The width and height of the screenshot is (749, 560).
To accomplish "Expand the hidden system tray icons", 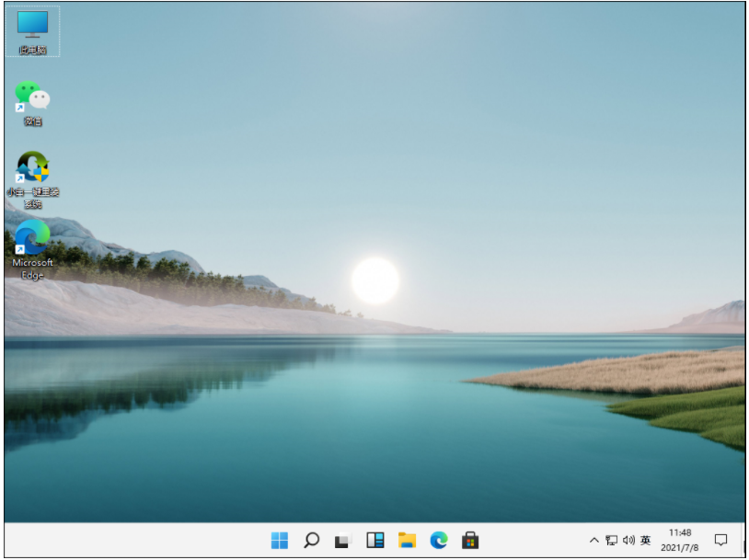I will [595, 542].
